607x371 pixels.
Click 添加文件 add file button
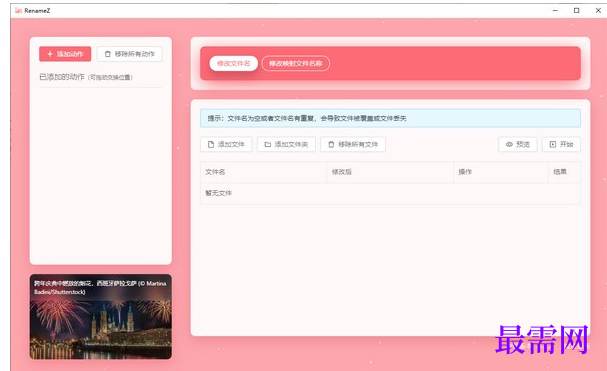click(226, 144)
